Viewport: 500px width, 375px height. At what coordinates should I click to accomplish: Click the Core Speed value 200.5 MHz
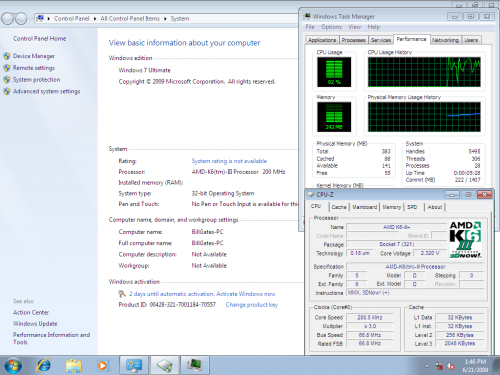(370, 317)
